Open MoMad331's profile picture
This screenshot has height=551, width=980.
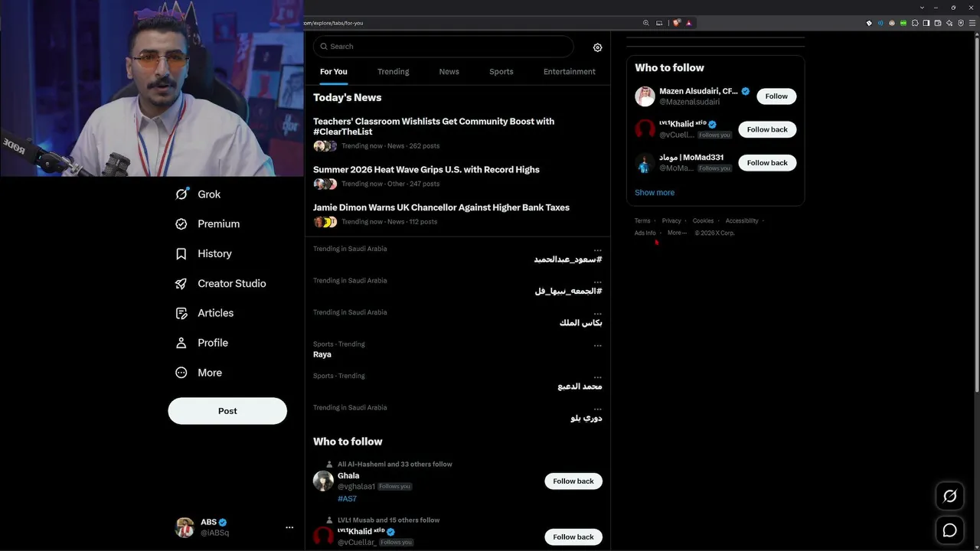645,163
